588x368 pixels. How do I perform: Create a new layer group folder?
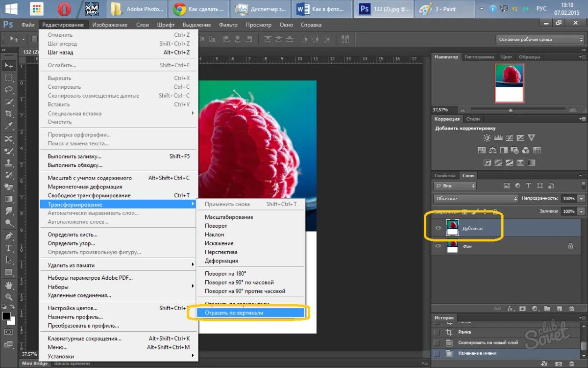(x=547, y=309)
